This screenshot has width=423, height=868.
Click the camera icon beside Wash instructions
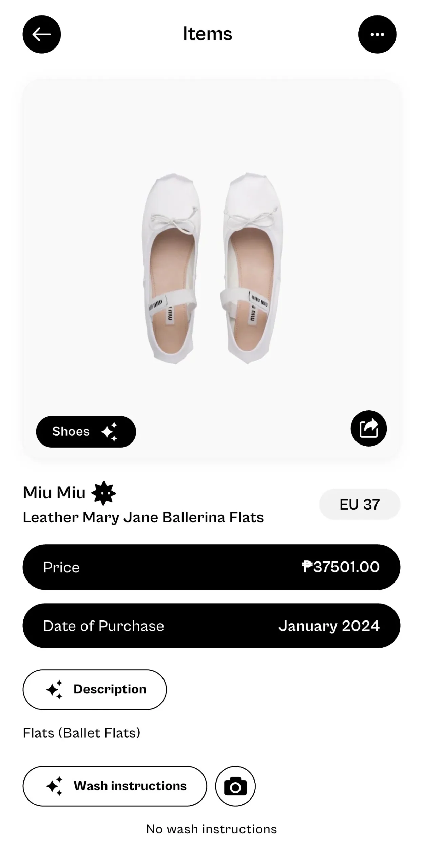[x=235, y=786]
